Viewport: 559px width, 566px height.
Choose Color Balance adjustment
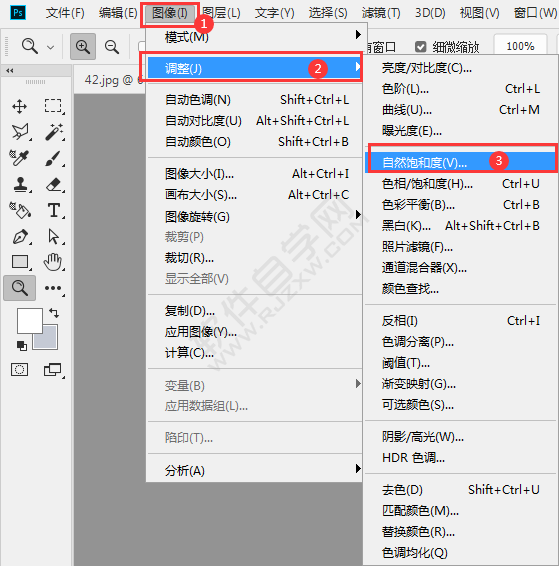(x=460, y=205)
